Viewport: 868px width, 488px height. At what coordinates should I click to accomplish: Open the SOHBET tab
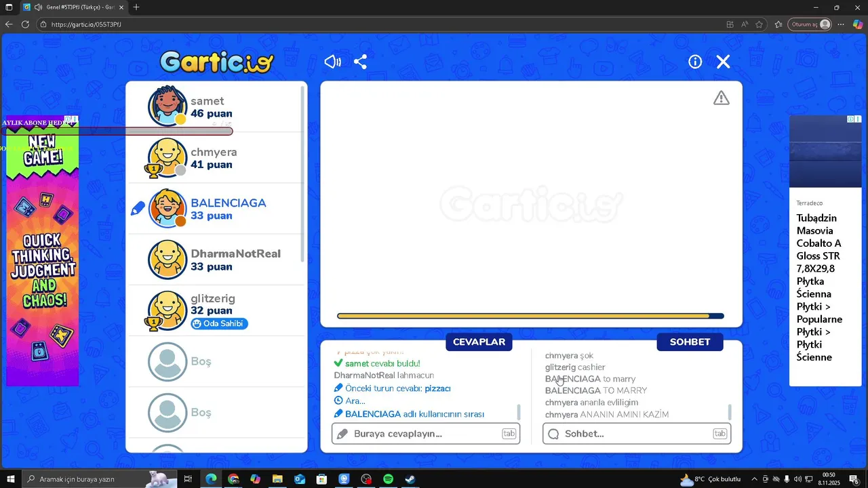690,342
